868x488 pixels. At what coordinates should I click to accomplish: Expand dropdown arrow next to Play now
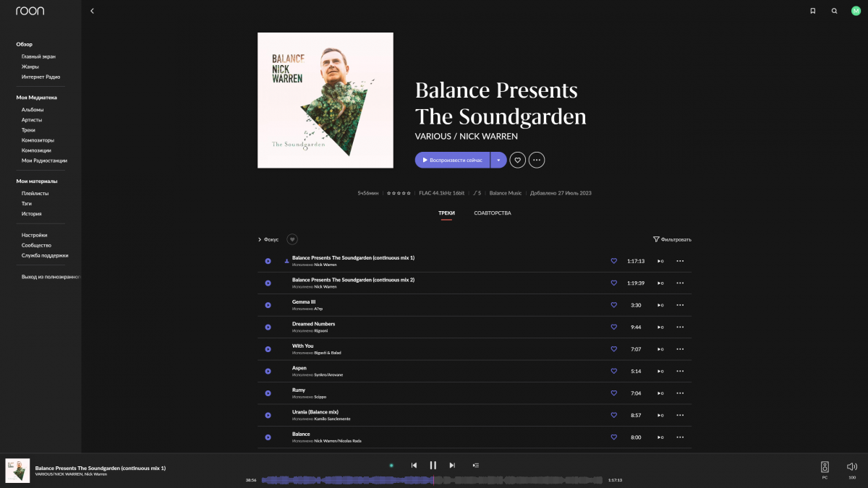point(498,160)
